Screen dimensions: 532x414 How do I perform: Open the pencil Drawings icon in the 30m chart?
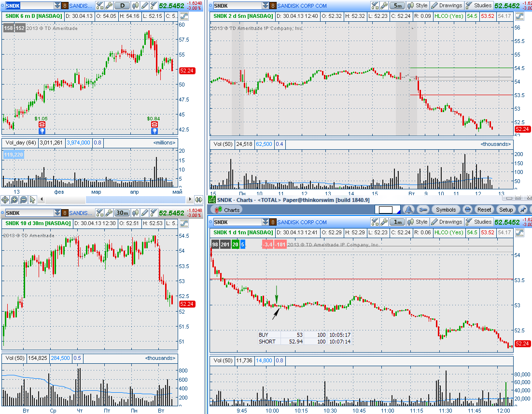tap(145, 213)
